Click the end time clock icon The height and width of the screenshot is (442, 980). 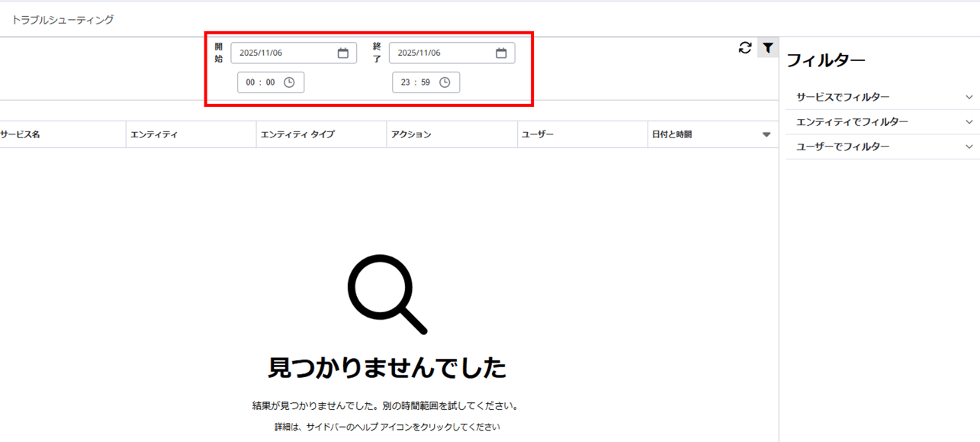coord(445,82)
